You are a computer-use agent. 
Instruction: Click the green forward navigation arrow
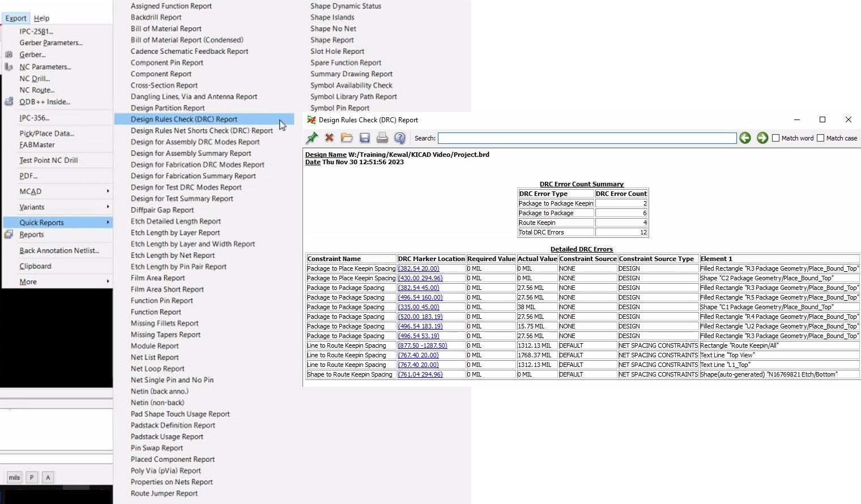click(762, 138)
